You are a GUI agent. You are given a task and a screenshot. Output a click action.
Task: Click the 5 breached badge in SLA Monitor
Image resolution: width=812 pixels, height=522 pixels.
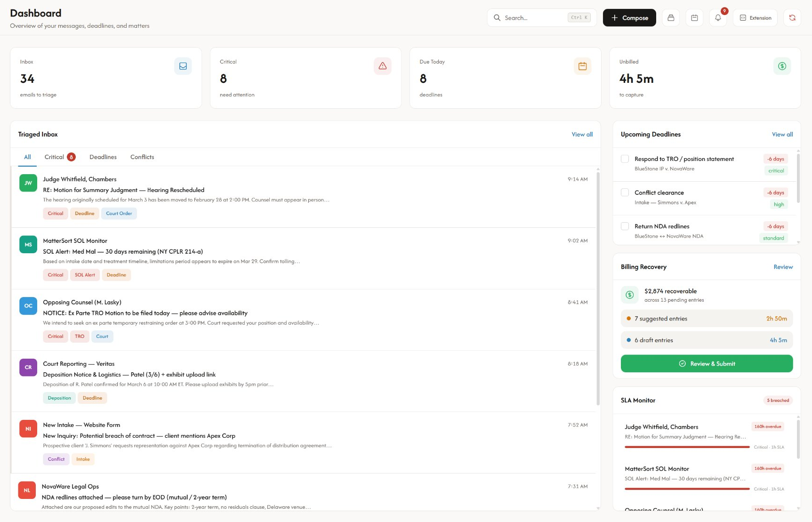click(779, 400)
